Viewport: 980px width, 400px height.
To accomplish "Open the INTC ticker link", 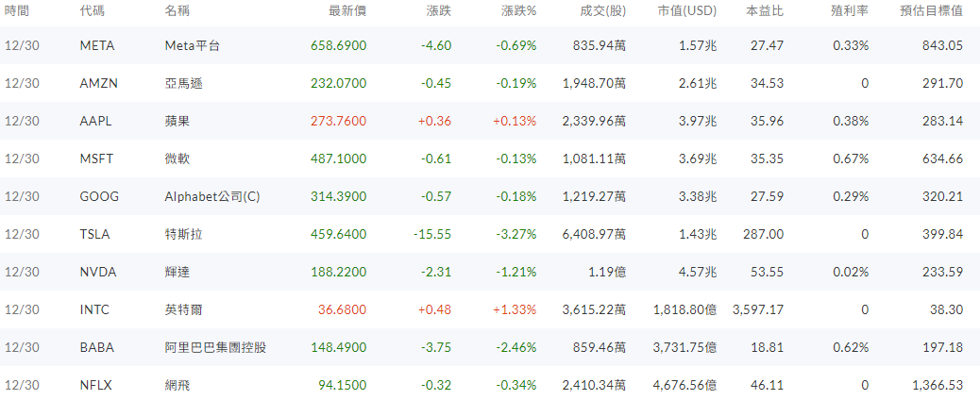I will pos(95,309).
